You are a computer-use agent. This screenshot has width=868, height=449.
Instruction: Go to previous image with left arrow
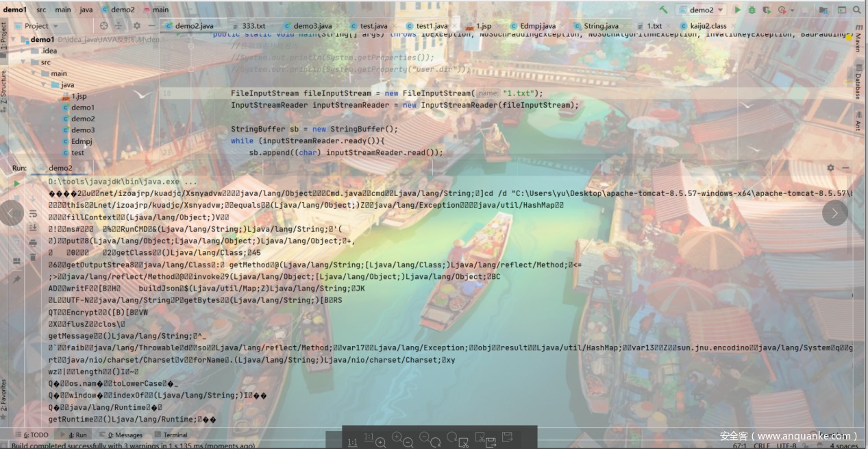tap(12, 213)
